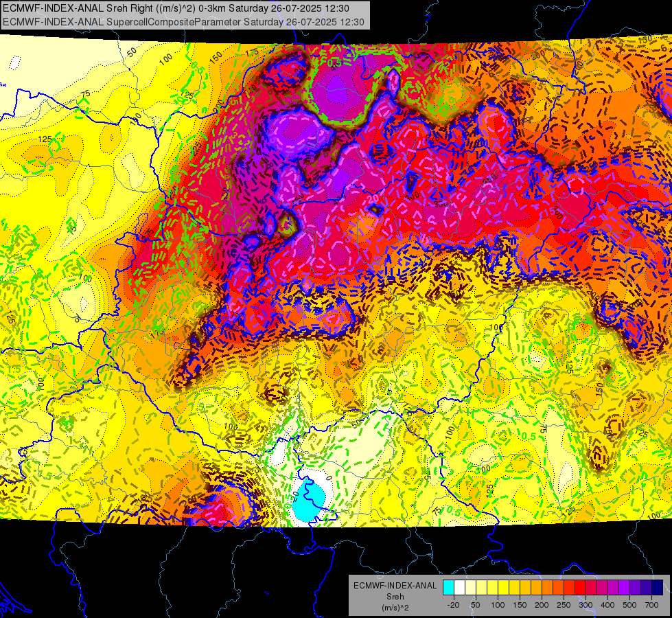This screenshot has height=618, width=672.
Task: Click the '(m/s)^2' unit label in legend
Action: coord(395,608)
